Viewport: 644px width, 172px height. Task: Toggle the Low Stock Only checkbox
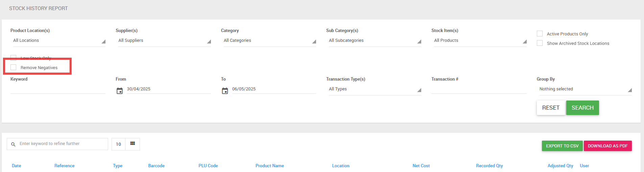tap(14, 58)
